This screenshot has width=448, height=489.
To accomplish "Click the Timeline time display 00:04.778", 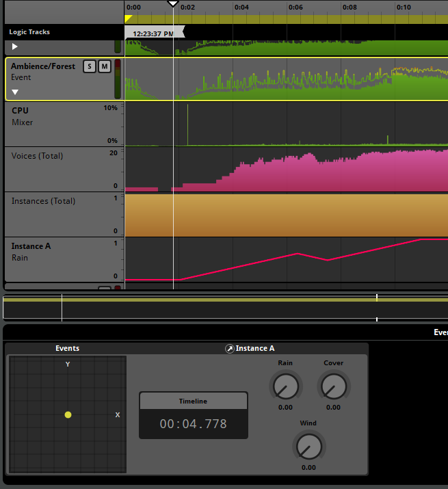I will 193,424.
